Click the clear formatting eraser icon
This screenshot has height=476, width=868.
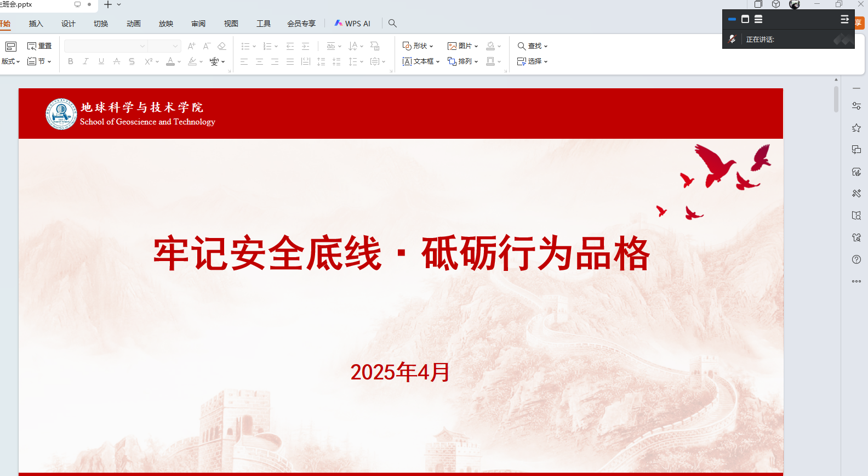pos(222,46)
